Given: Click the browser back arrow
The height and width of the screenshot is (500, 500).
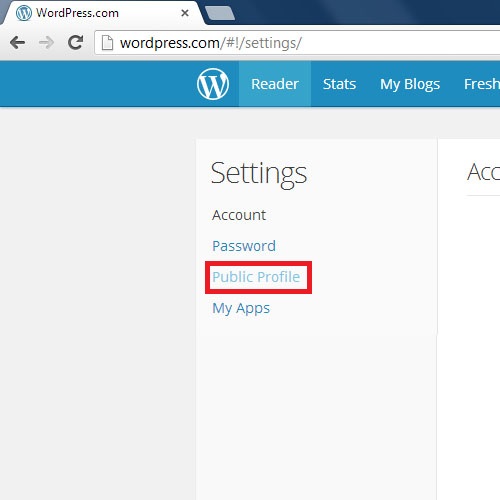Looking at the screenshot, I should click(17, 43).
